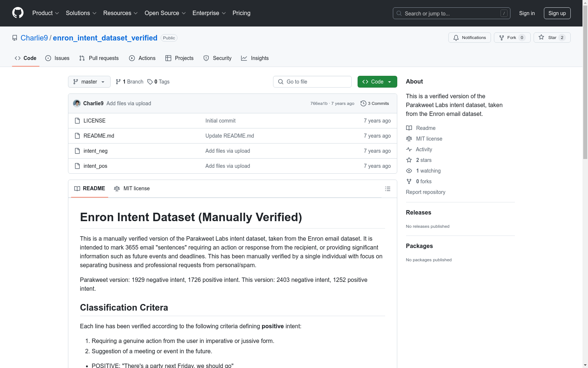Open the Initial commit message link
The height and width of the screenshot is (368, 588).
coord(220,121)
